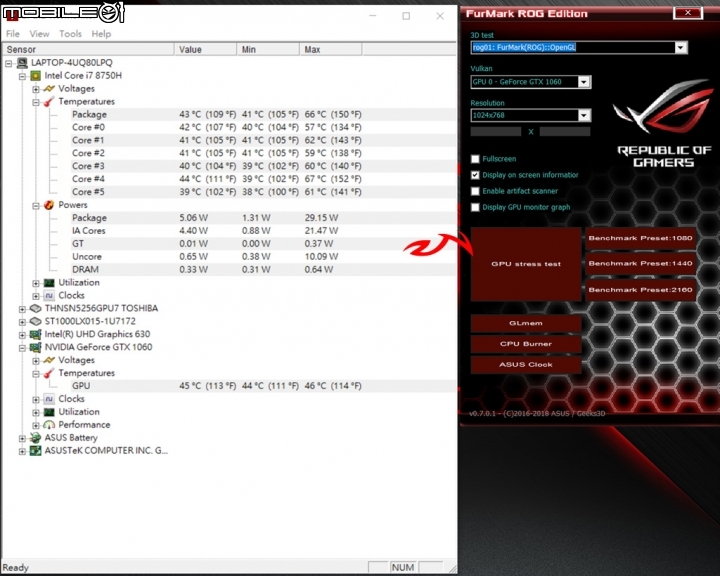Open ASUS Clock
This screenshot has height=576, width=720.
coord(526,365)
